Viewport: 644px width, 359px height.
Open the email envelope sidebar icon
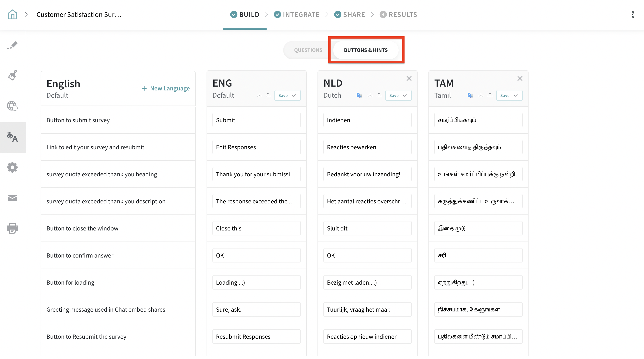tap(12, 198)
